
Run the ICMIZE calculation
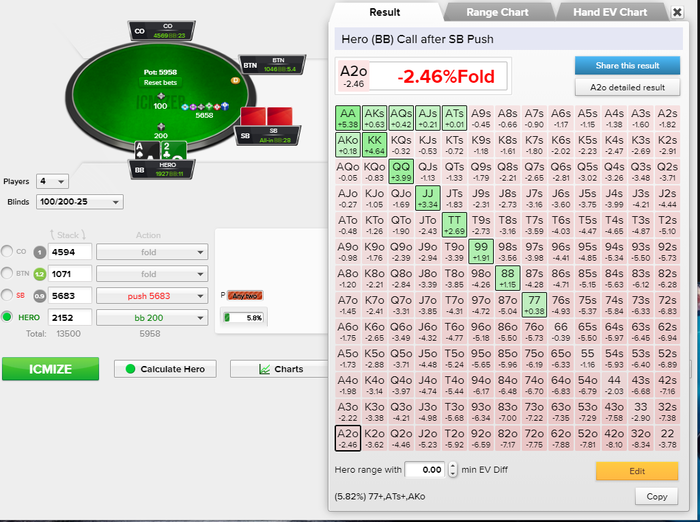coord(50,369)
